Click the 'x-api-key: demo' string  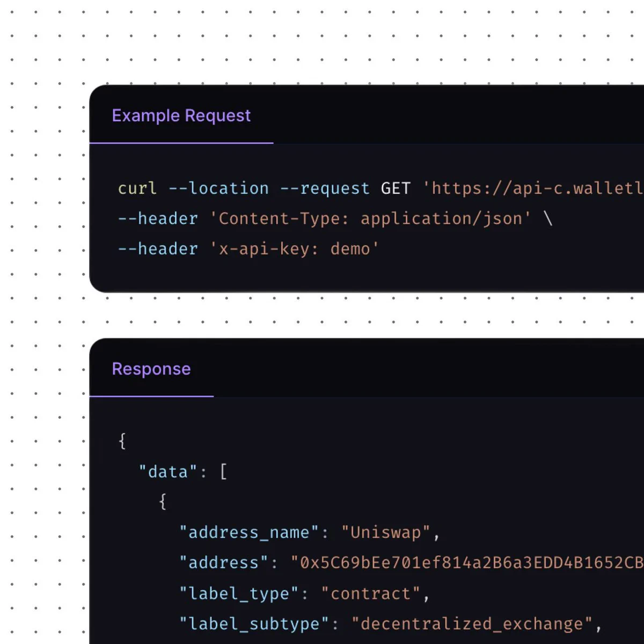pos(294,248)
